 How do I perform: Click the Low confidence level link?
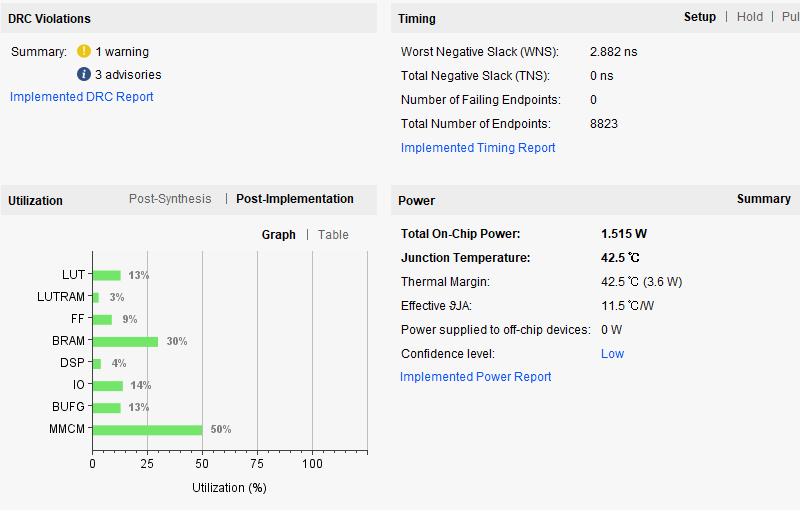pos(612,354)
